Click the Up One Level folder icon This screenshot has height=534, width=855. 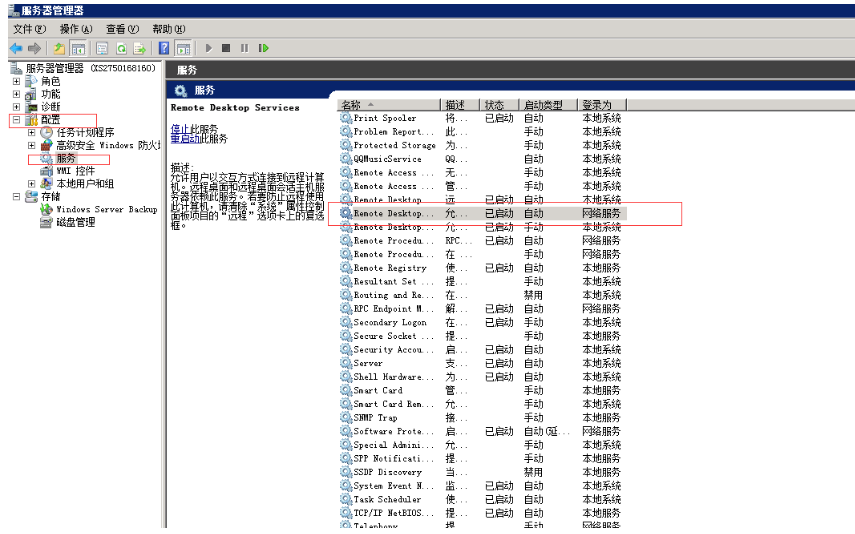tap(60, 48)
